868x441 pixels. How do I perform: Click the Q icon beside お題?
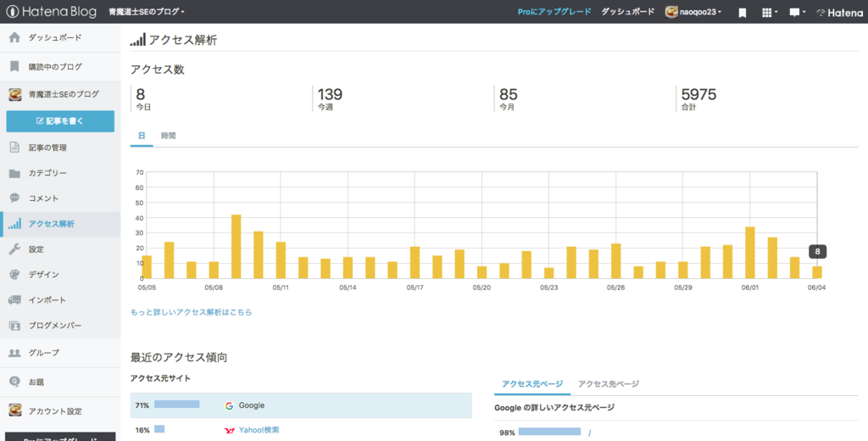click(x=15, y=382)
